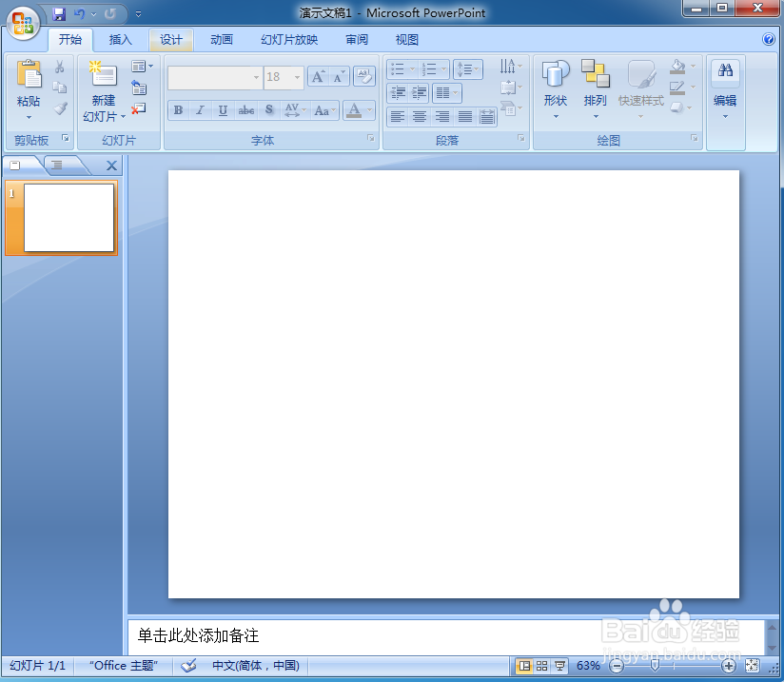Toggle text shadow
The height and width of the screenshot is (682, 784).
[269, 110]
